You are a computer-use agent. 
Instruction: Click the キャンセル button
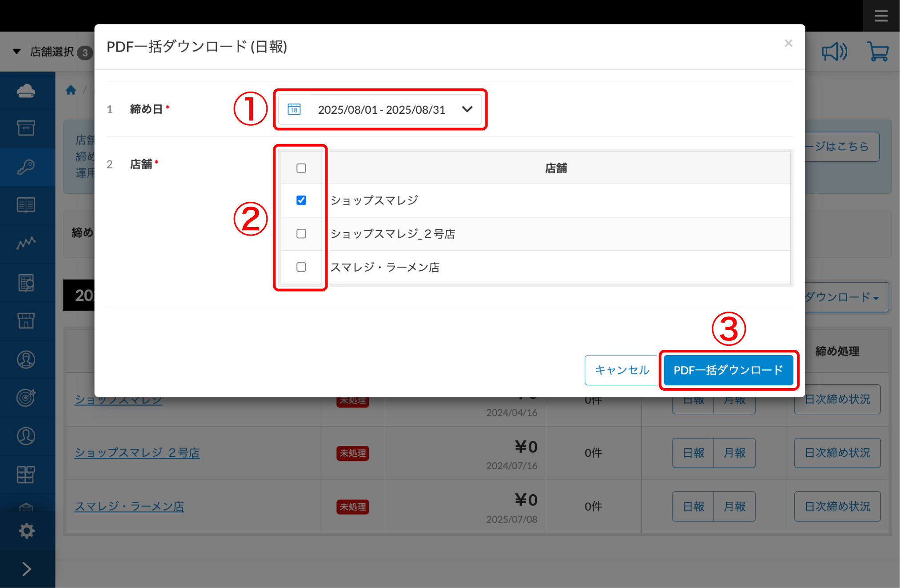621,370
